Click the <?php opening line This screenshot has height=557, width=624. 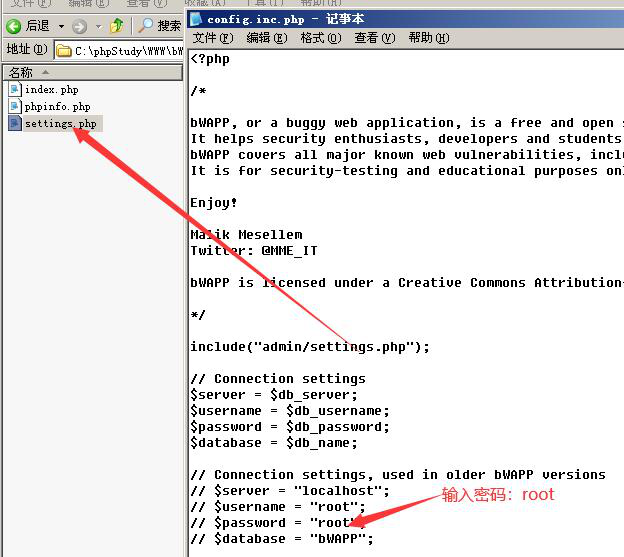[210, 59]
